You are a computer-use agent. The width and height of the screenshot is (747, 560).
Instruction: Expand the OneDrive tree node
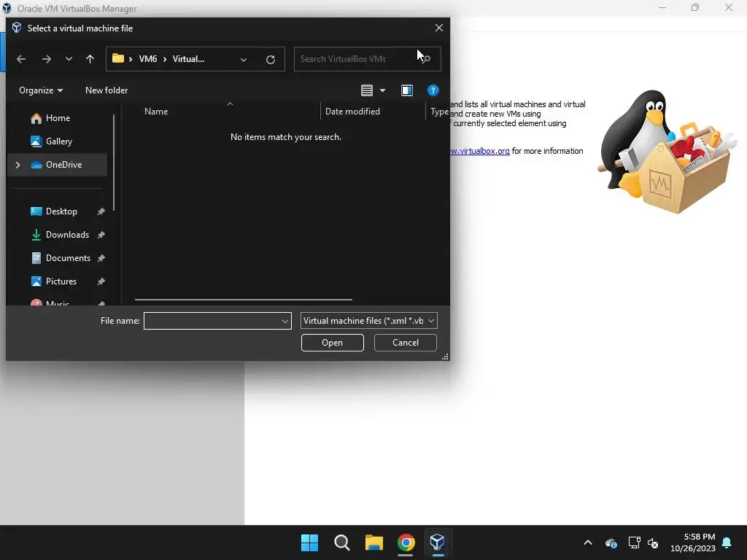click(18, 165)
